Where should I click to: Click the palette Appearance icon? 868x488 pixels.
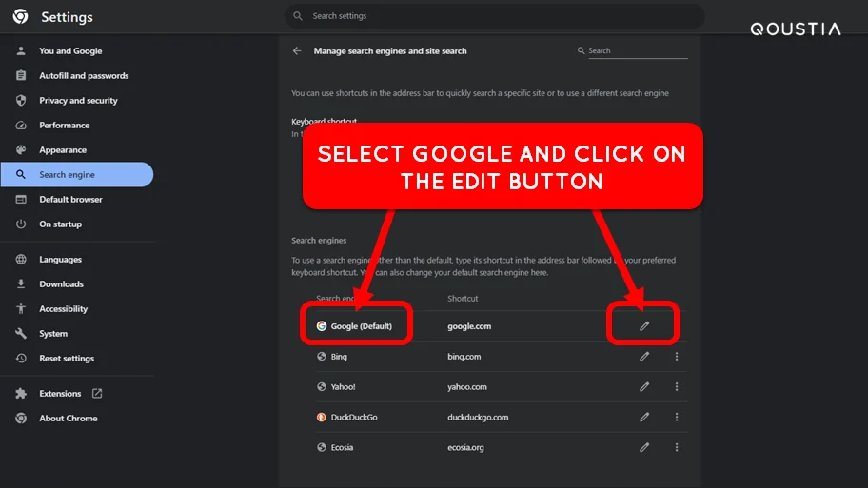21,150
